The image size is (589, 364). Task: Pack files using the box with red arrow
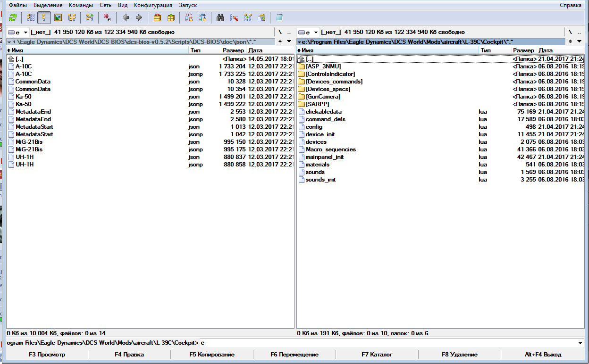[x=157, y=17]
